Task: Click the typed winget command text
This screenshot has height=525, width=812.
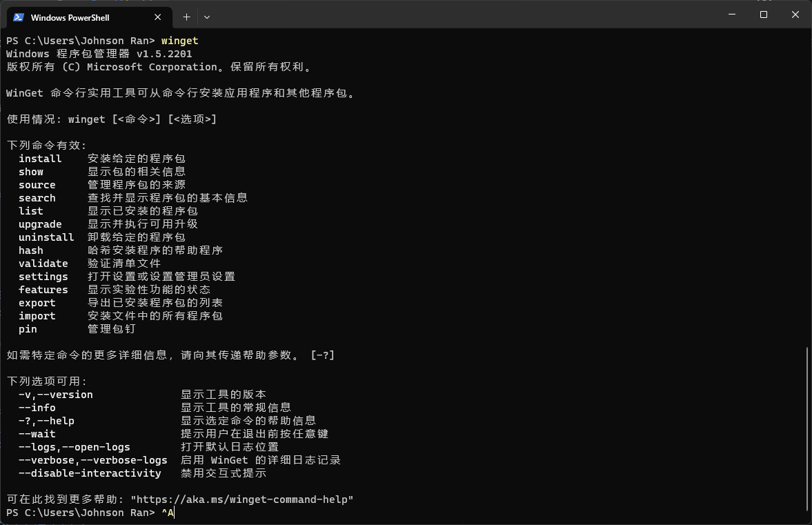Action: click(x=179, y=41)
